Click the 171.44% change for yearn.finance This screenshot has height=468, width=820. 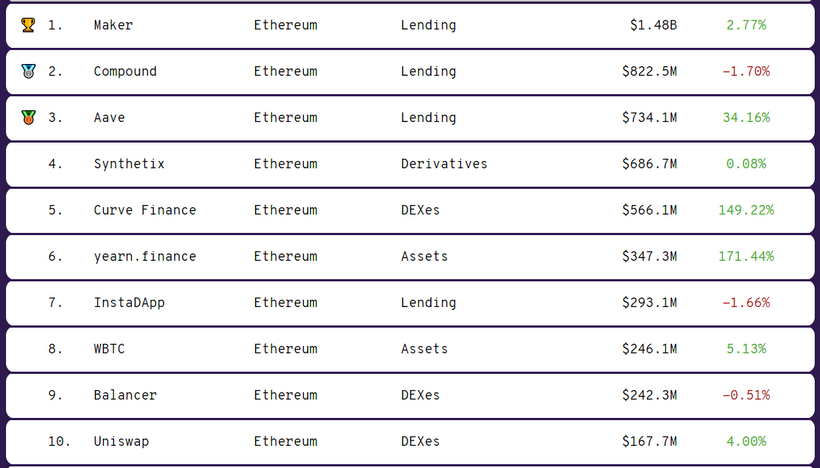coord(746,256)
